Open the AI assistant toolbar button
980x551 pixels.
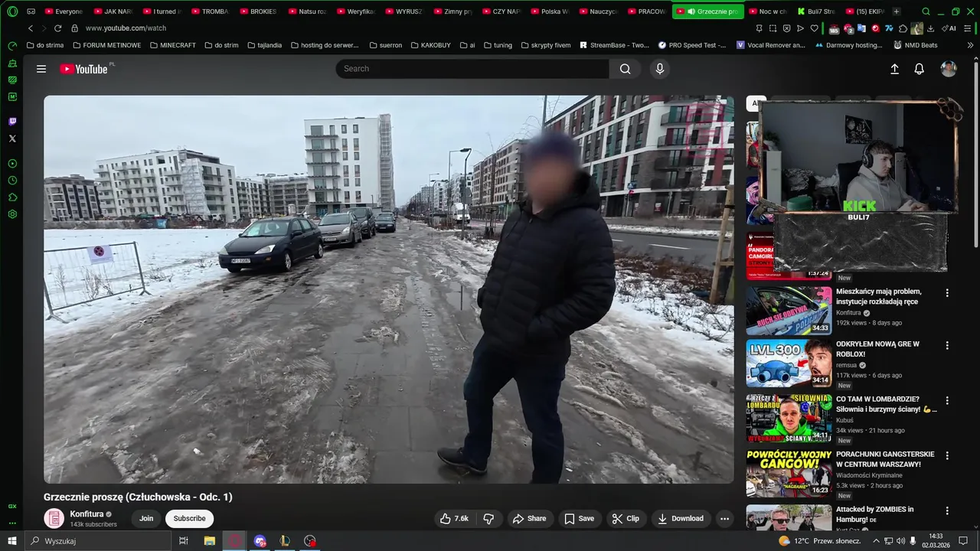[x=949, y=28]
